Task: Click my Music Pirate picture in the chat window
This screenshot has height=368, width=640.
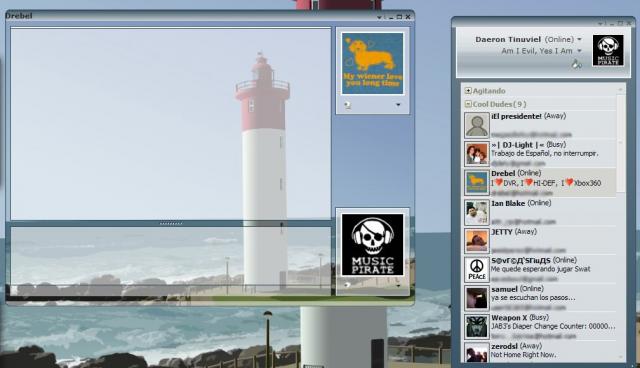Action: pos(372,244)
